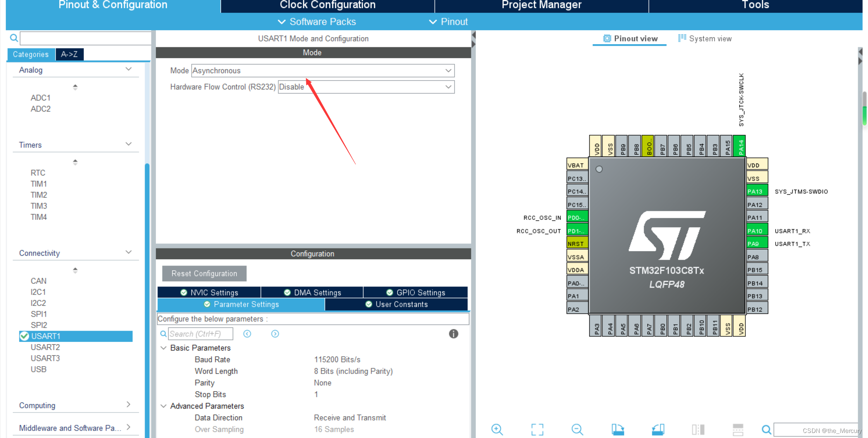Image resolution: width=868 pixels, height=438 pixels.
Task: Rotate the chip clockwise
Action: [618, 429]
